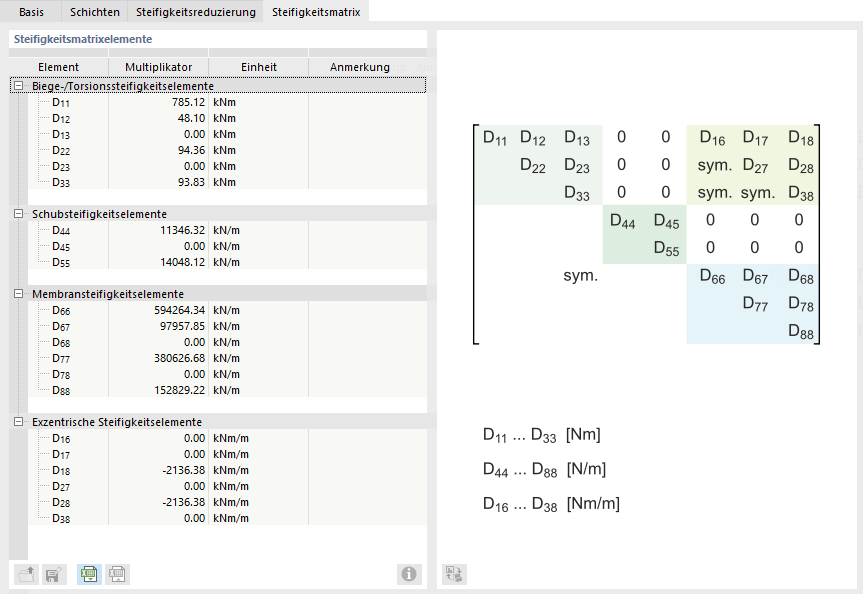The height and width of the screenshot is (594, 863).
Task: Click the highlighted Excel export icon
Action: click(89, 574)
